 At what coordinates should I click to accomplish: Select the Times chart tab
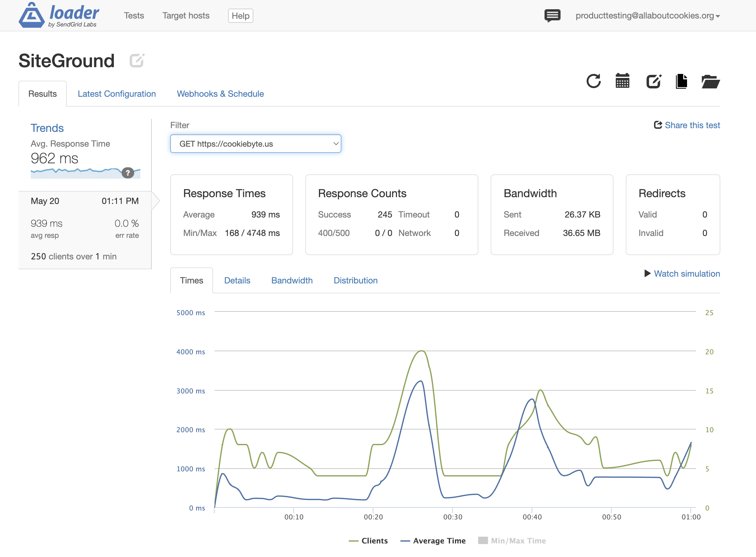(x=191, y=281)
